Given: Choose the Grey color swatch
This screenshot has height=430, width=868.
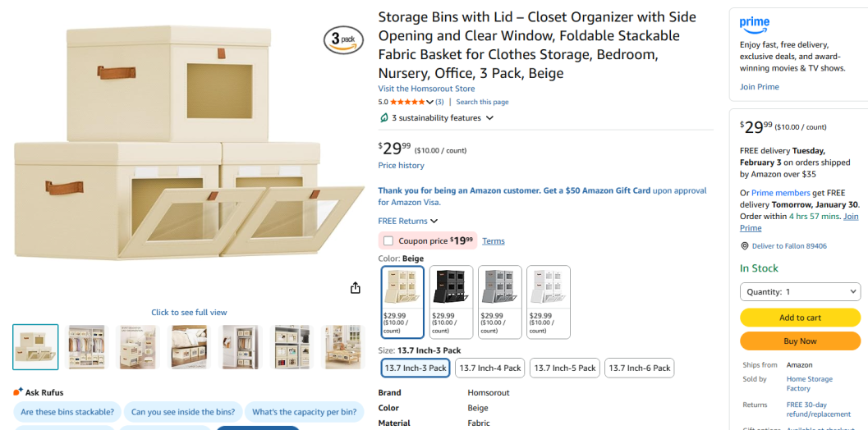Looking at the screenshot, I should click(x=499, y=301).
